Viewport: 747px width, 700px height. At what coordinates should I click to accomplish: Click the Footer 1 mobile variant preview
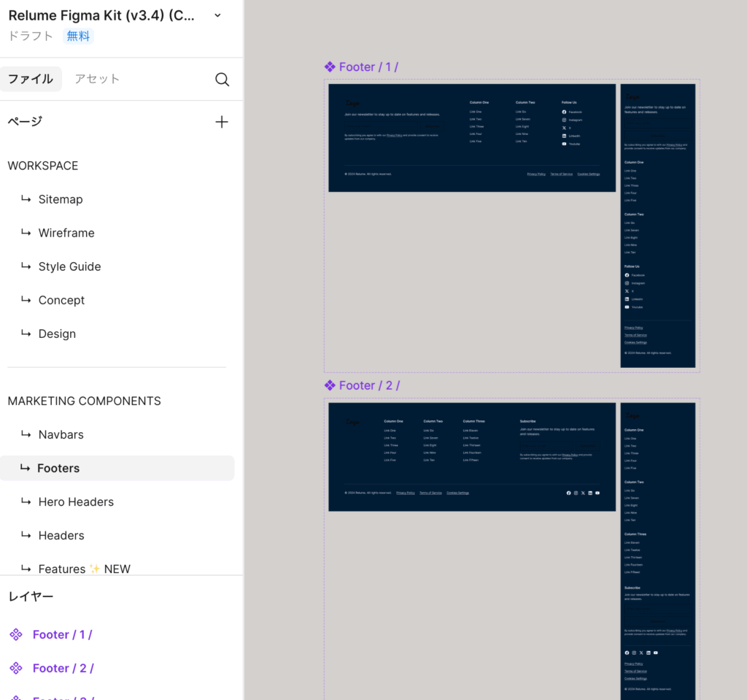tap(657, 226)
